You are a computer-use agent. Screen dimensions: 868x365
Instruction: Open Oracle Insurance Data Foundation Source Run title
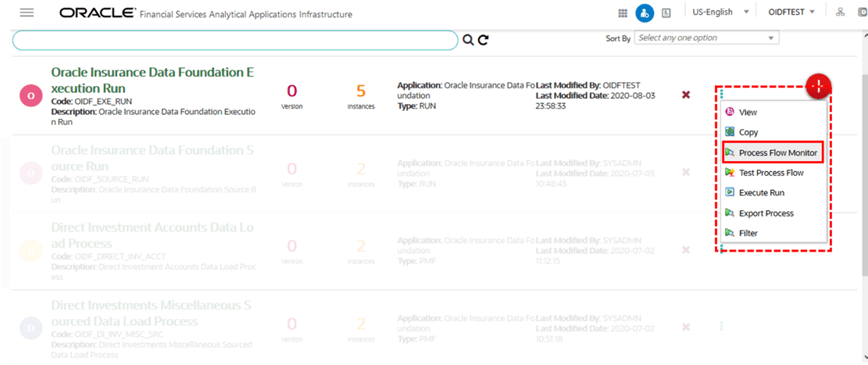(152, 158)
